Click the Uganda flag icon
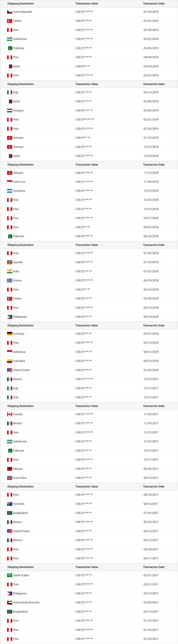This screenshot has height=644, width=178. (9, 262)
